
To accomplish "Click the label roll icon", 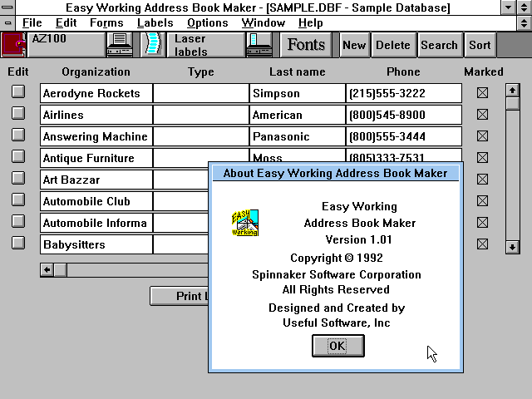I will click(152, 45).
